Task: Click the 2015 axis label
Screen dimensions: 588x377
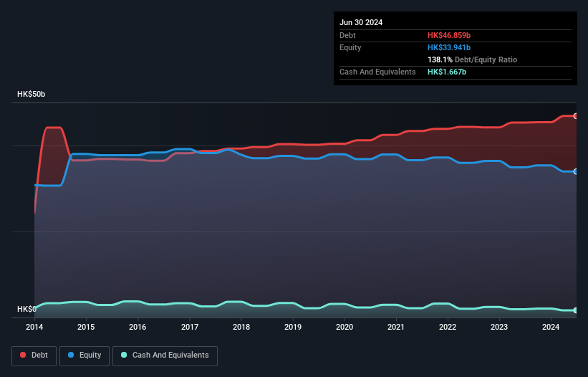Action: click(86, 327)
